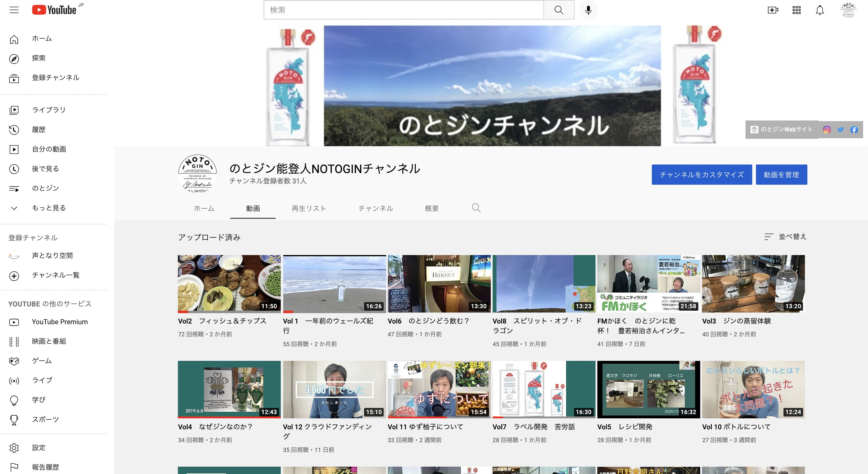The width and height of the screenshot is (868, 474).
Task: Switch to the 概要 tab
Action: point(432,208)
